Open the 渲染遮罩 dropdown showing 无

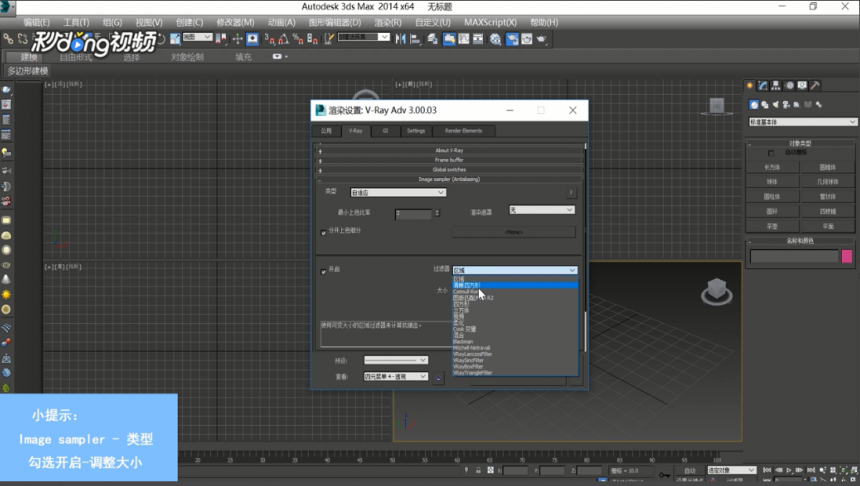coord(541,210)
